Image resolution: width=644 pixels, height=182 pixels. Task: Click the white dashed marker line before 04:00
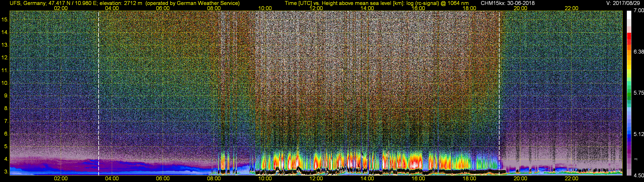[x=99, y=93]
